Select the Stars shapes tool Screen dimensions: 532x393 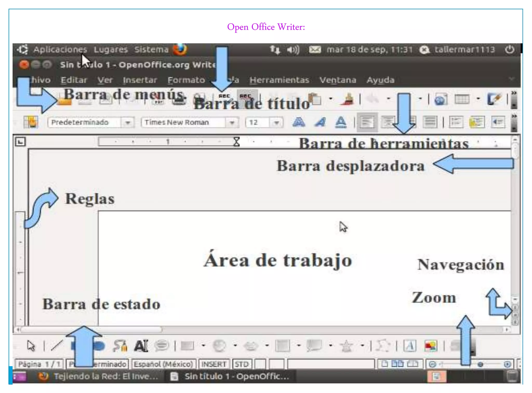pos(347,346)
